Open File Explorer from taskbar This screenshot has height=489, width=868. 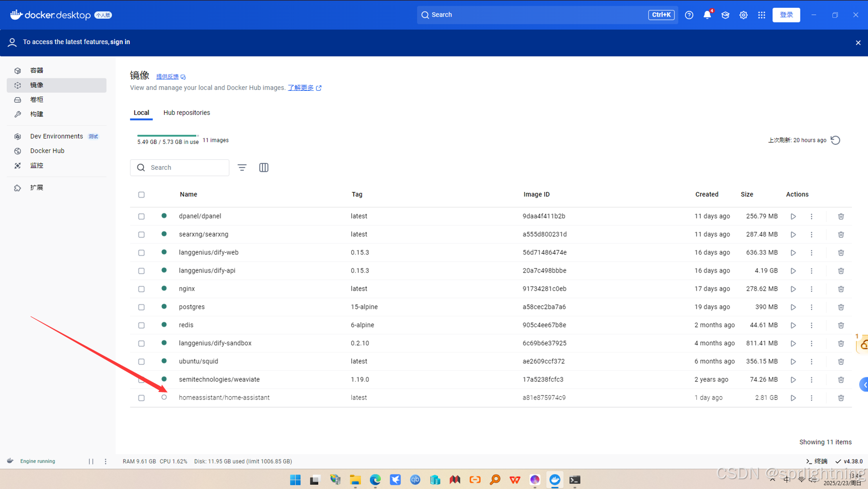[355, 480]
